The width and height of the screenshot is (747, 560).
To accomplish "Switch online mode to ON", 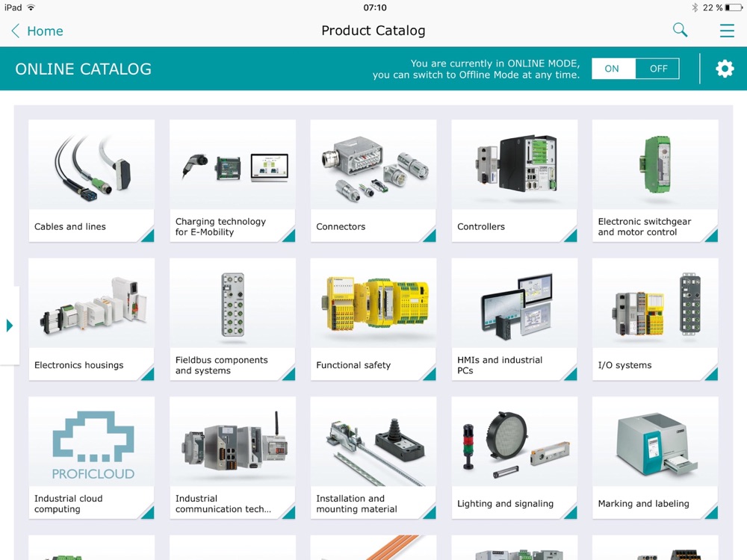I will point(613,69).
